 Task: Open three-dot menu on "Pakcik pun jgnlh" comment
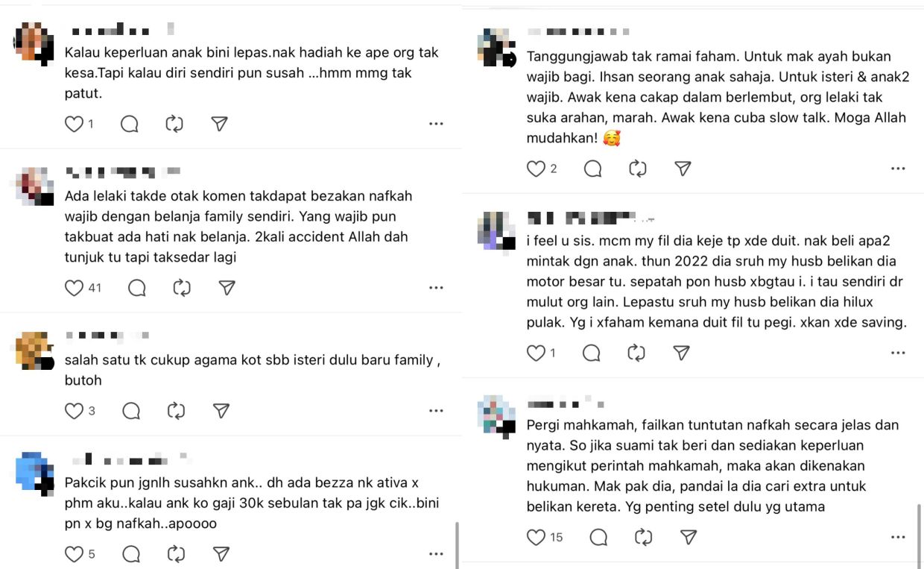(x=436, y=553)
